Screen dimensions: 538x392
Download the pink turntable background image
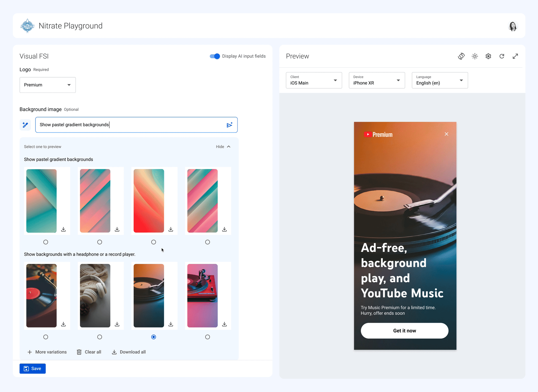click(x=224, y=324)
